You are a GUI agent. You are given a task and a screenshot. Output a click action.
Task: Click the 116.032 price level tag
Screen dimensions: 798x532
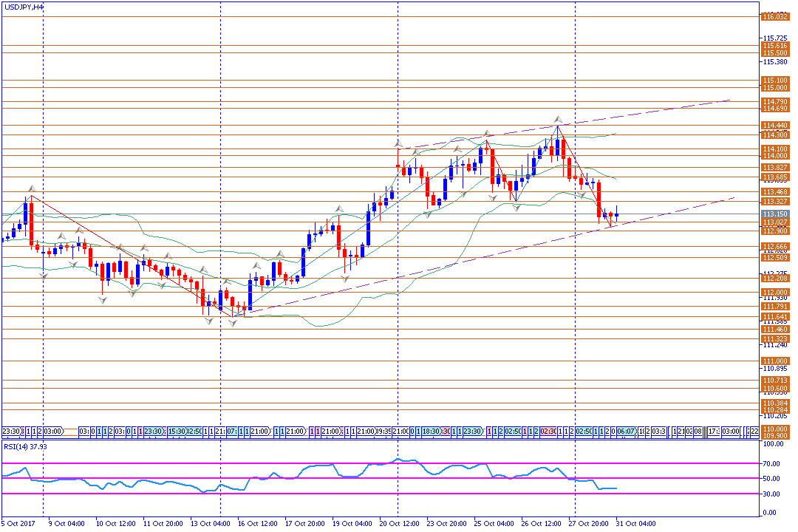point(775,17)
